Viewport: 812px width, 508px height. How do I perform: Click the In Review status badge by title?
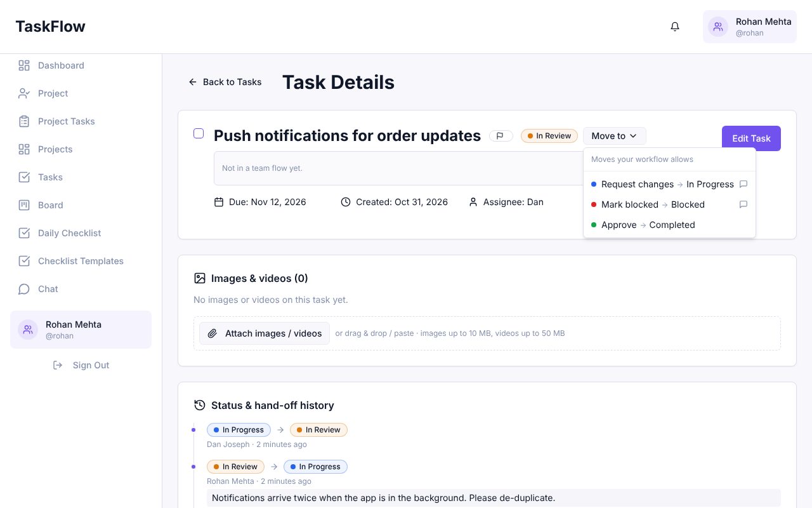tap(549, 136)
